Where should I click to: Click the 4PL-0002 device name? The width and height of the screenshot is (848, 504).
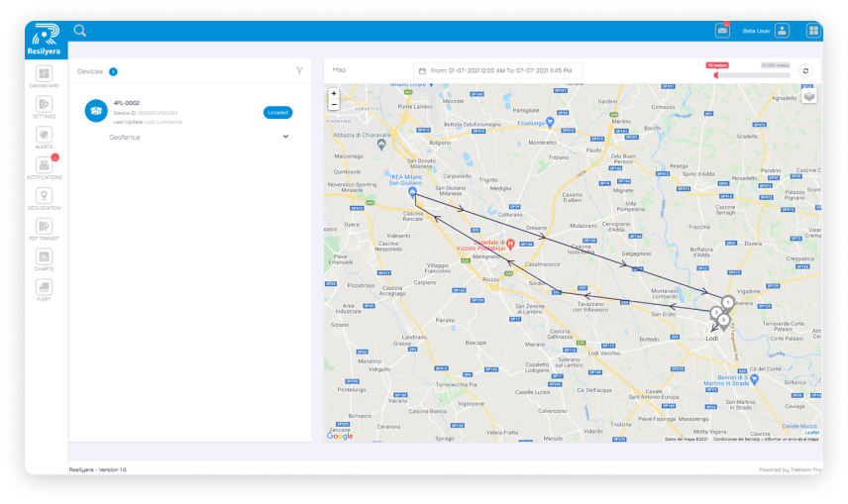click(x=127, y=103)
